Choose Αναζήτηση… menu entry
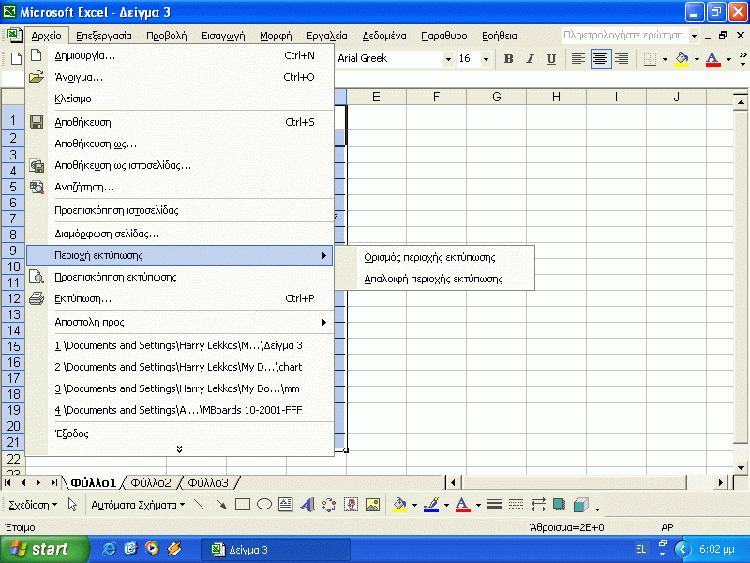 coord(180,187)
